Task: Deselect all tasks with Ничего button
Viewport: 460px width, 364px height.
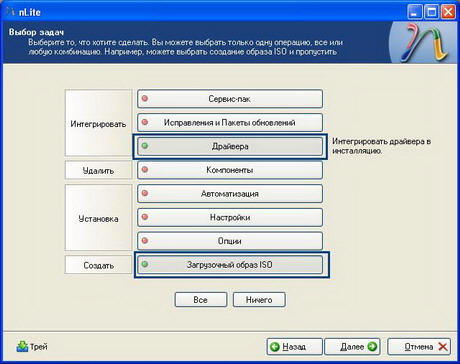Action: (x=259, y=300)
